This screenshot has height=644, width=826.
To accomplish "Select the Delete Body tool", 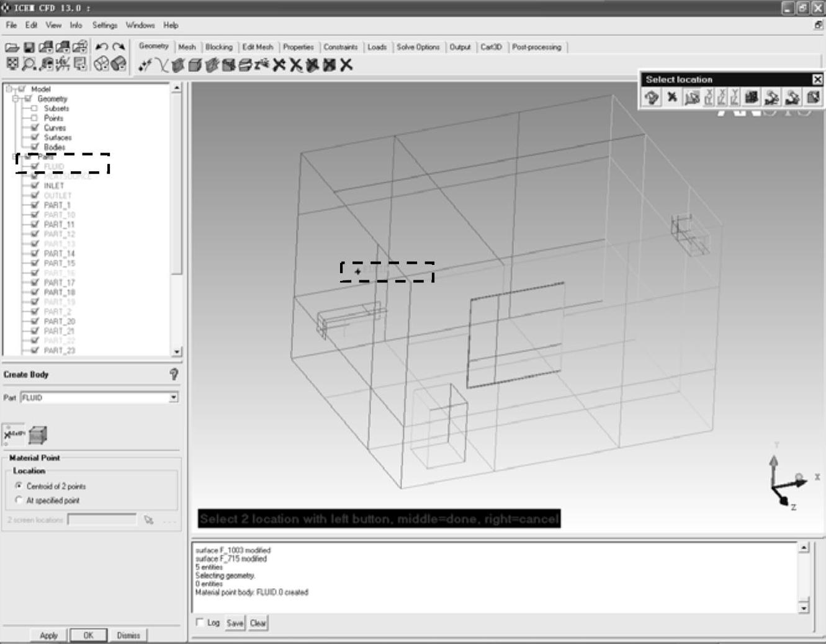I will [330, 65].
